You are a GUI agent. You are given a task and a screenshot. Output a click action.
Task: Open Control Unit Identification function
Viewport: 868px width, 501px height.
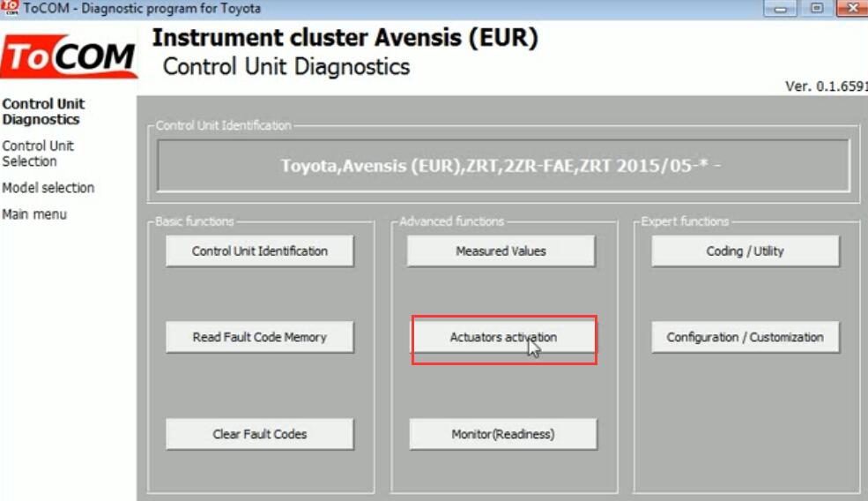259,251
